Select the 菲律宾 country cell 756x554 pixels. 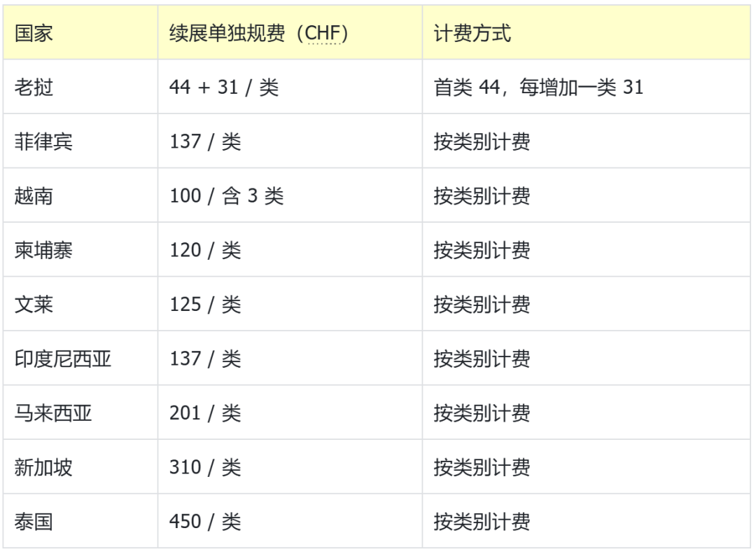click(80, 141)
